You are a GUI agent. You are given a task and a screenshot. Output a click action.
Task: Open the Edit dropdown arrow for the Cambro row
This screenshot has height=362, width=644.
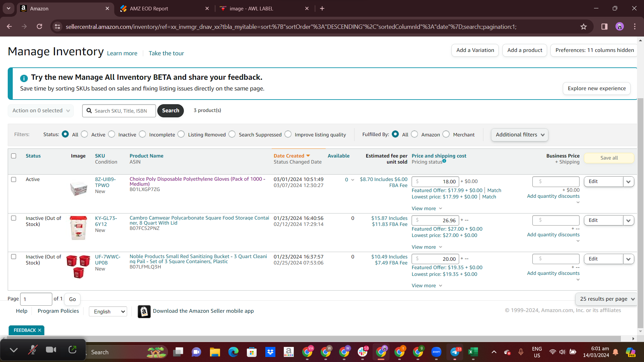[629, 221]
